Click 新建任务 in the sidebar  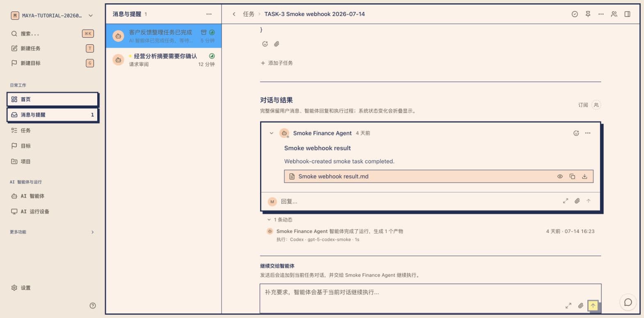click(x=53, y=48)
